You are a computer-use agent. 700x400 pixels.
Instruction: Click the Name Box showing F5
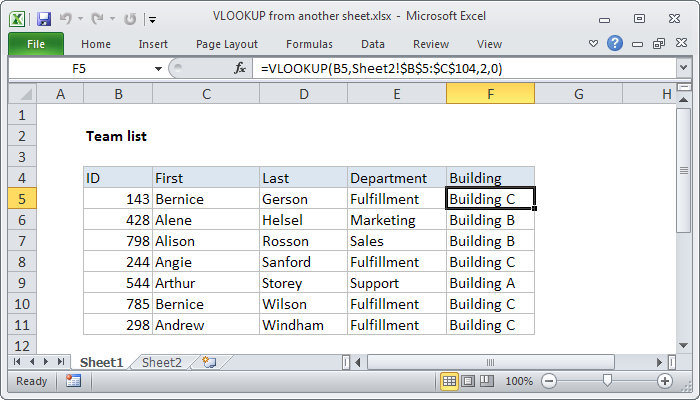79,69
